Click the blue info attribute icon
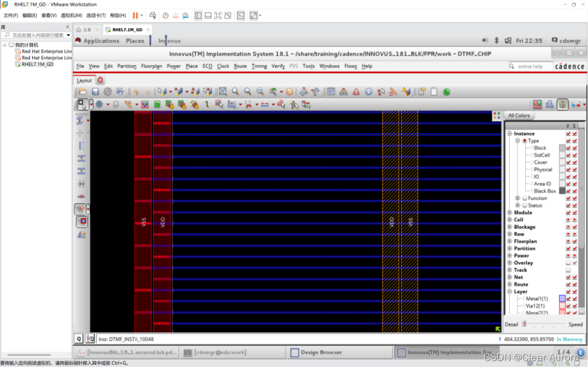588x367 pixels. pyautogui.click(x=369, y=91)
